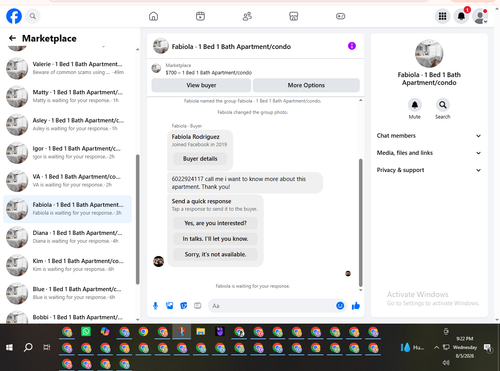The image size is (500, 371).
Task: Click the chat header title Fabiola
Action: (x=231, y=47)
